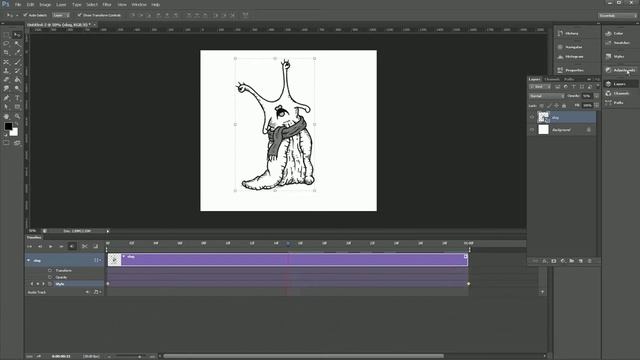This screenshot has height=360, width=640.
Task: Hide the slug layer via eye icon
Action: pos(532,118)
